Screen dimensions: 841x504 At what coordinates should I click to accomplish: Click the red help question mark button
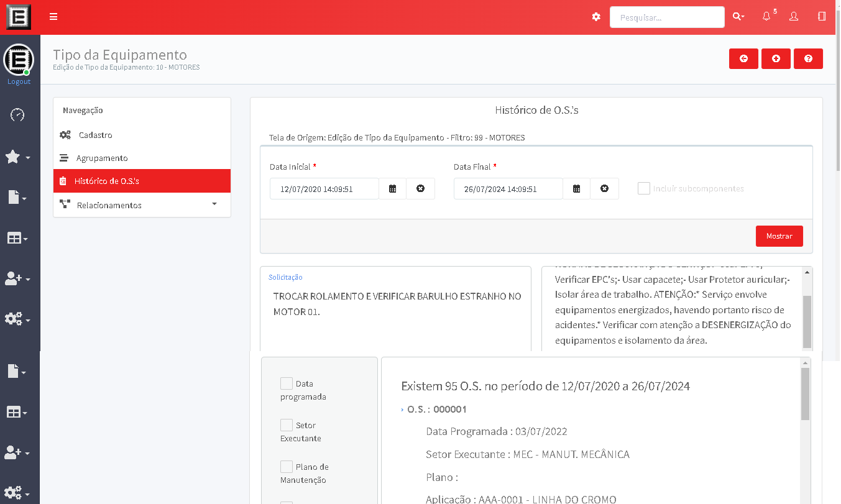(808, 58)
